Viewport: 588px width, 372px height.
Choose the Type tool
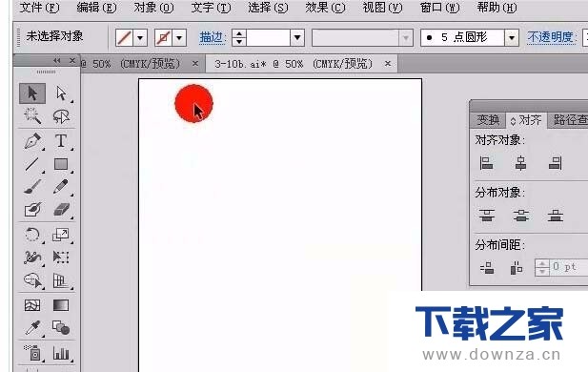coord(61,141)
